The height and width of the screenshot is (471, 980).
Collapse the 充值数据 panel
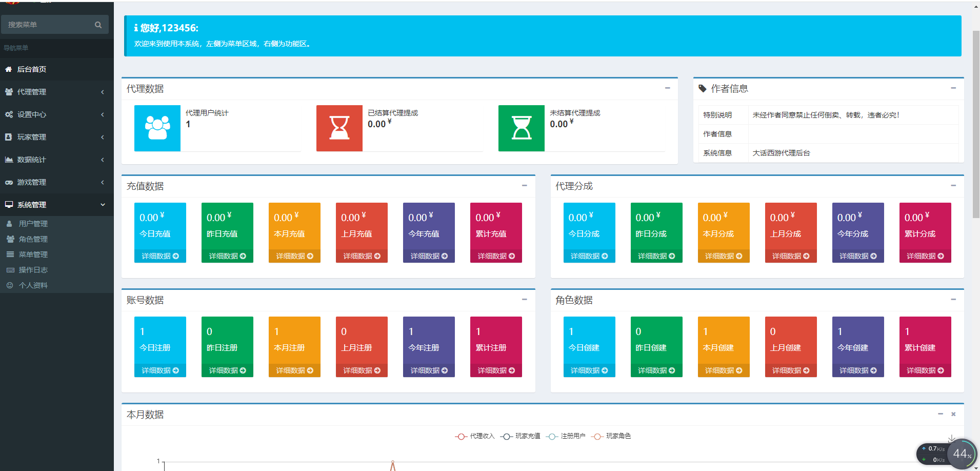point(524,186)
